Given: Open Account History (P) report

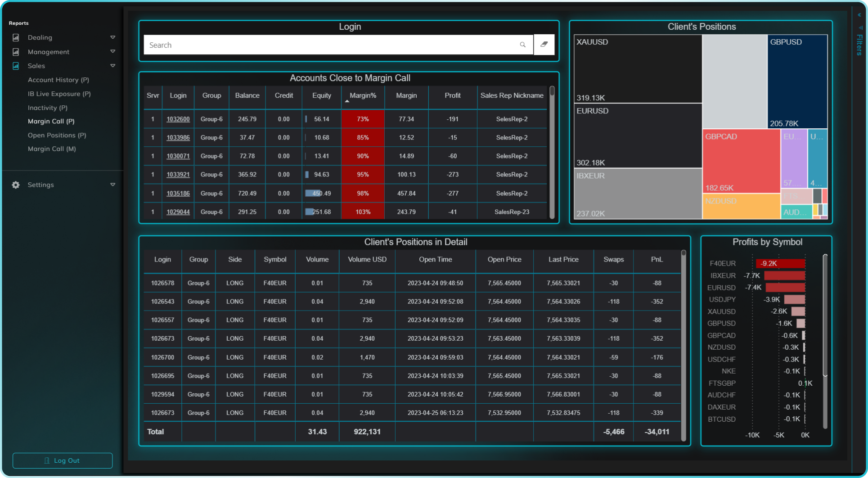Looking at the screenshot, I should tap(58, 80).
